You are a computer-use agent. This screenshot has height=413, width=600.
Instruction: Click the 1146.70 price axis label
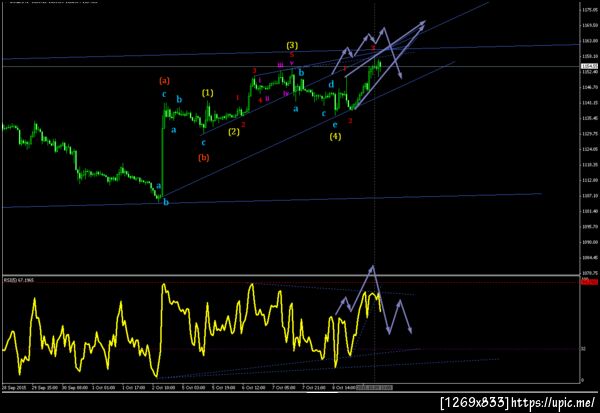point(590,88)
